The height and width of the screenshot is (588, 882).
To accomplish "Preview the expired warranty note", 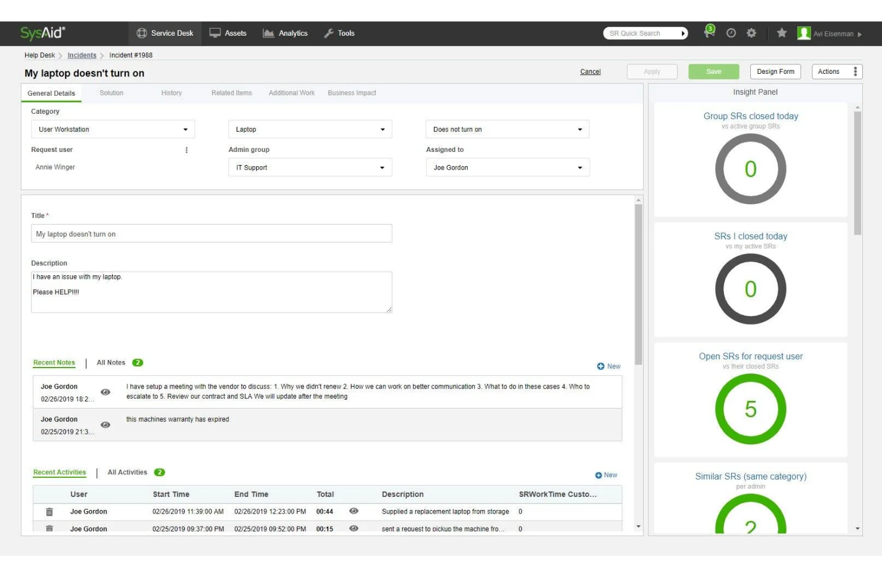I will coord(105,425).
